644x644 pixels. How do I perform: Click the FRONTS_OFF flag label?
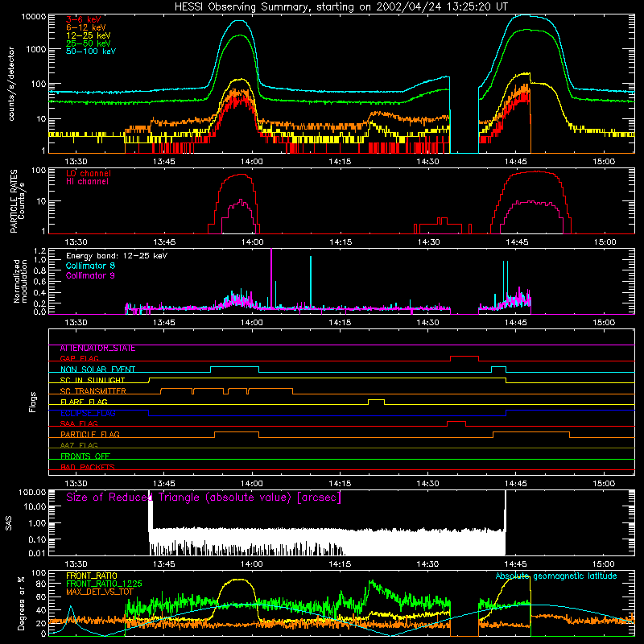(x=85, y=456)
